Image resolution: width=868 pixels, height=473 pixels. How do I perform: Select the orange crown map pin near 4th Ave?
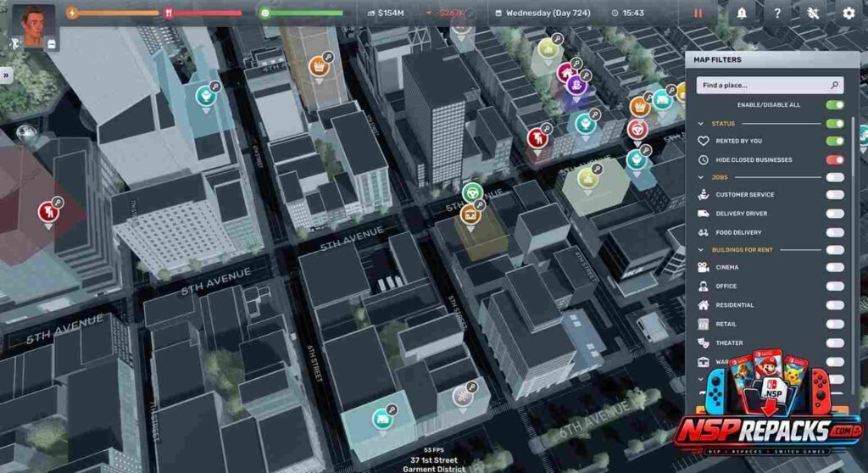click(x=319, y=66)
